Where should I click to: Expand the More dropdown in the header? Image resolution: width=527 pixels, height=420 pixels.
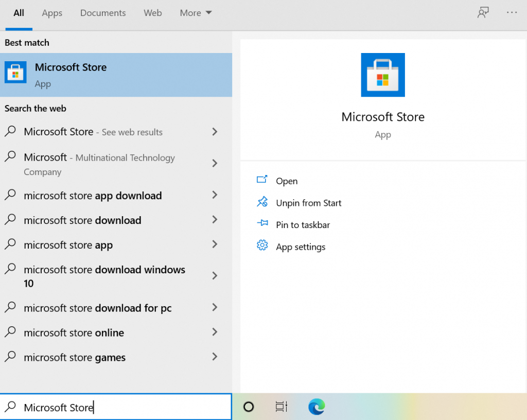point(195,13)
